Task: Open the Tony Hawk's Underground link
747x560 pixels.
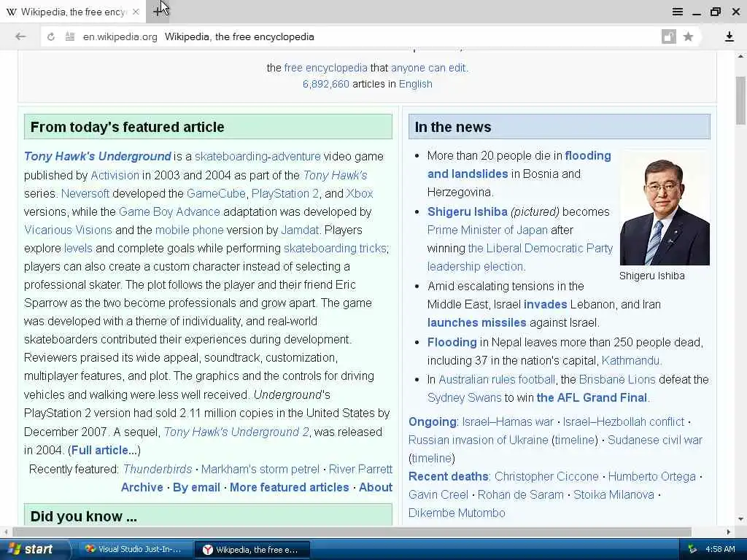Action: click(x=97, y=156)
